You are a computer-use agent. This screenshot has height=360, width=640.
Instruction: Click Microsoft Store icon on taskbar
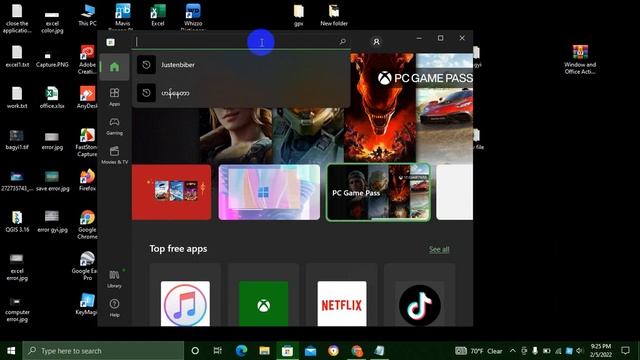(x=287, y=351)
